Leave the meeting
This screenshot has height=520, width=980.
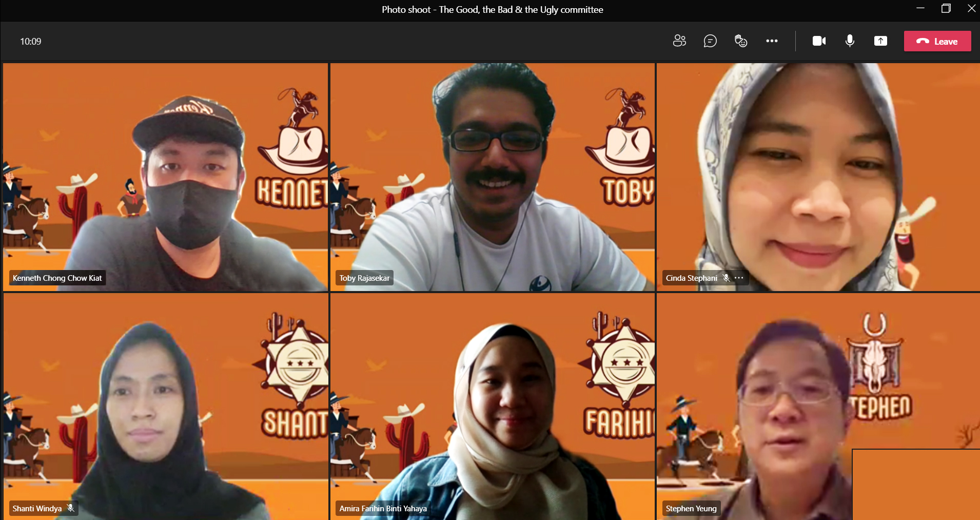point(937,41)
